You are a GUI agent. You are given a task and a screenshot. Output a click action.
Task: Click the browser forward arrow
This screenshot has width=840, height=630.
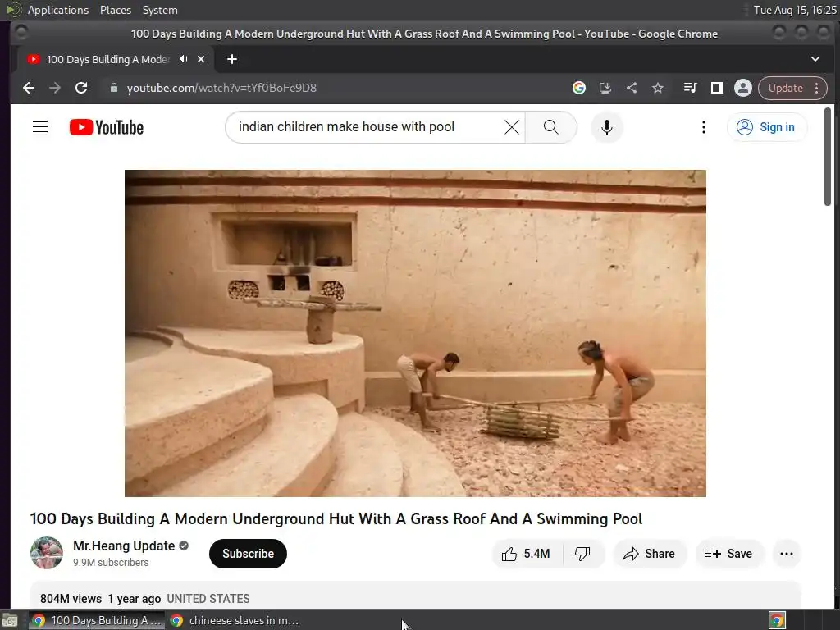pyautogui.click(x=55, y=88)
